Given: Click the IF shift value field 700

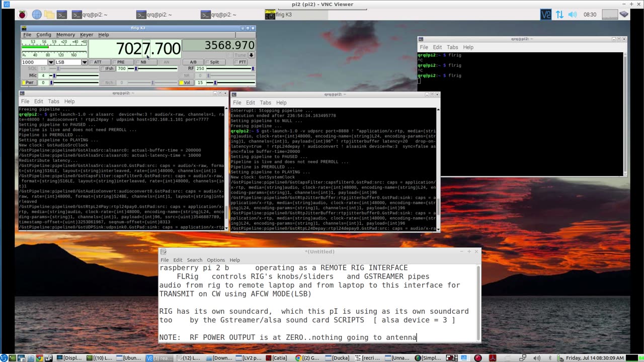Looking at the screenshot, I should click(x=122, y=69).
